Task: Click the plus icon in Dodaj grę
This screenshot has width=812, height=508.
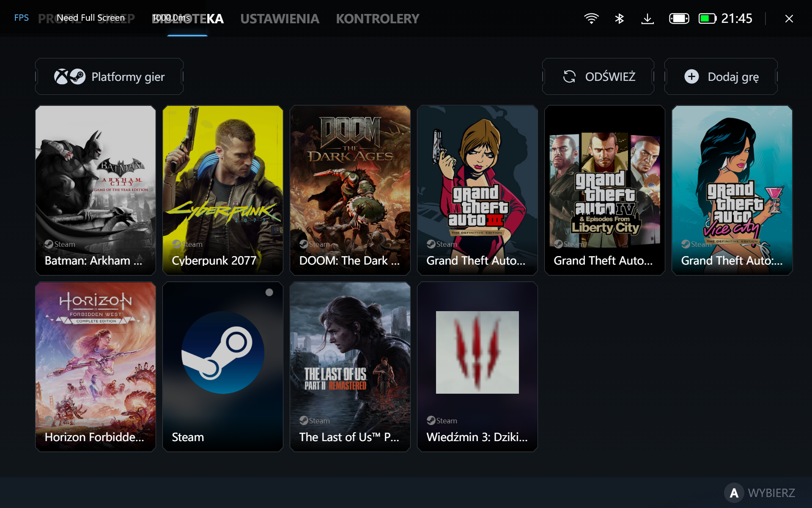Action: click(691, 77)
